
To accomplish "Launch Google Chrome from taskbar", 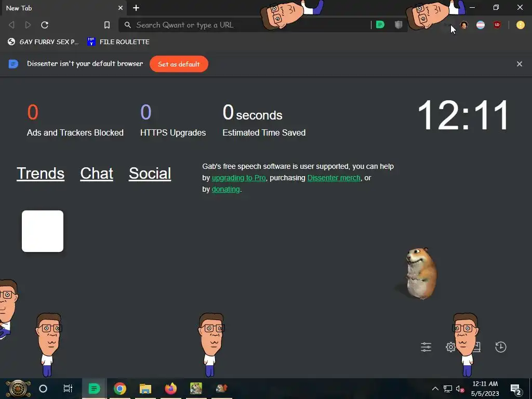I will click(x=120, y=389).
